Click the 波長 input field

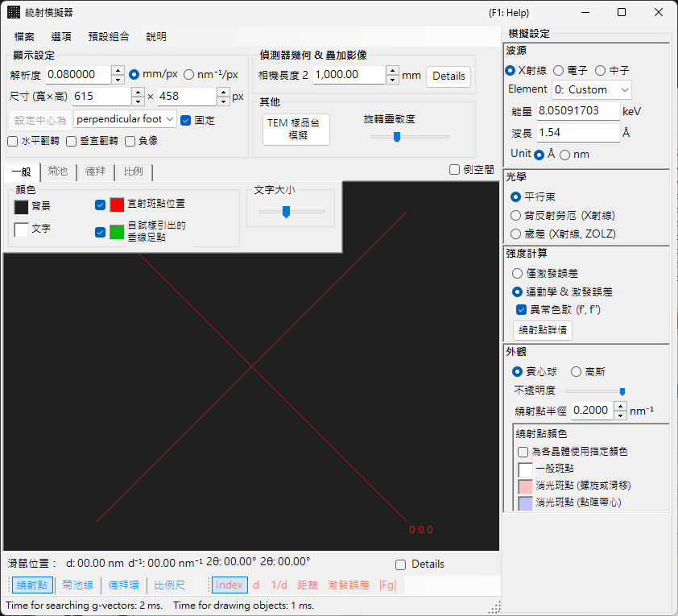click(x=578, y=133)
